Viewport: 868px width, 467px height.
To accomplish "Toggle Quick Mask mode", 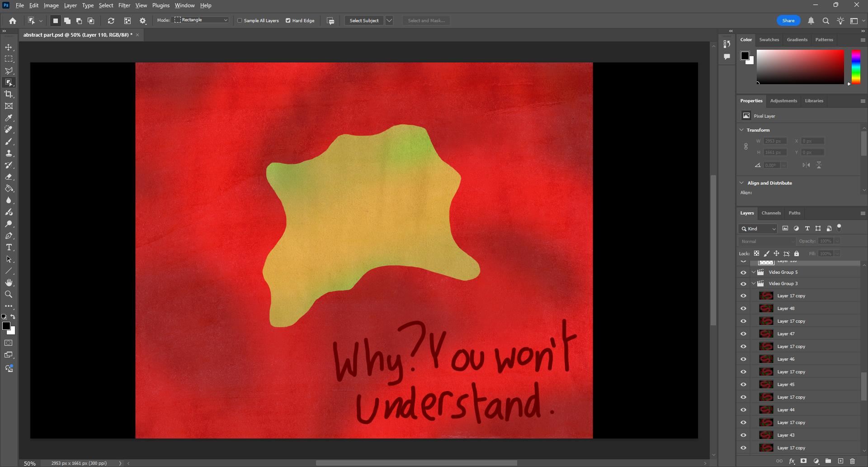I will pos(9,343).
